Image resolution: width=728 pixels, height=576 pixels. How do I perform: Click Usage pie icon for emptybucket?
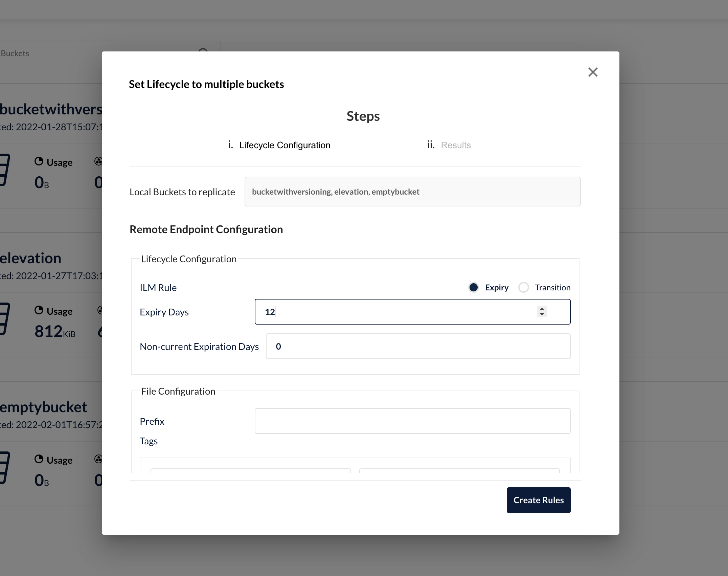click(39, 459)
